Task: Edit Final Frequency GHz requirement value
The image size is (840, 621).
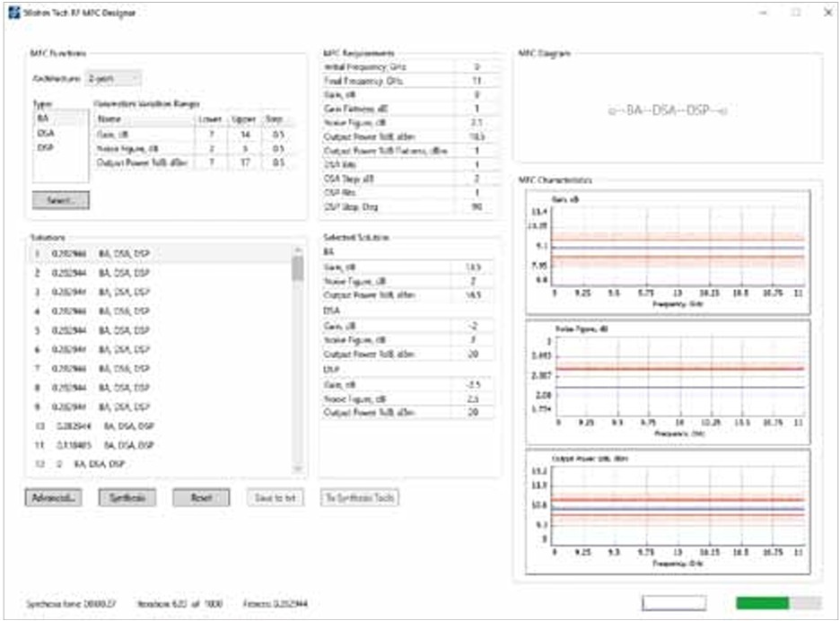Action: click(x=477, y=81)
